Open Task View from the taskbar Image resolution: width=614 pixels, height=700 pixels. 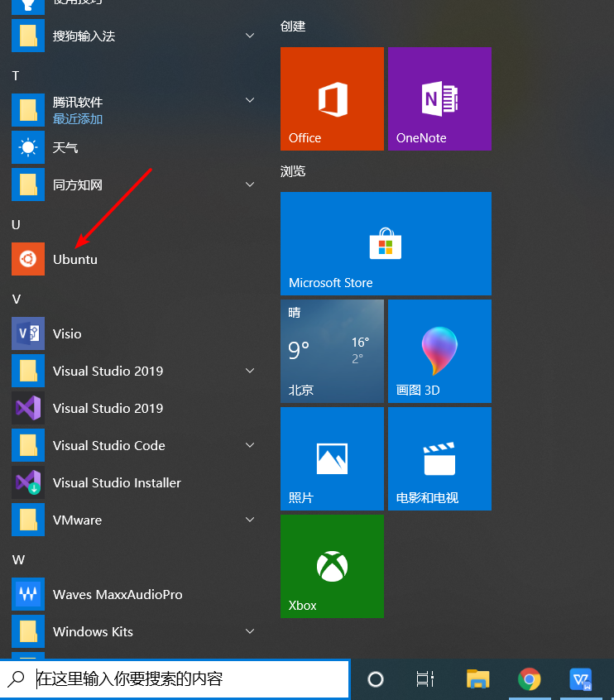point(425,679)
